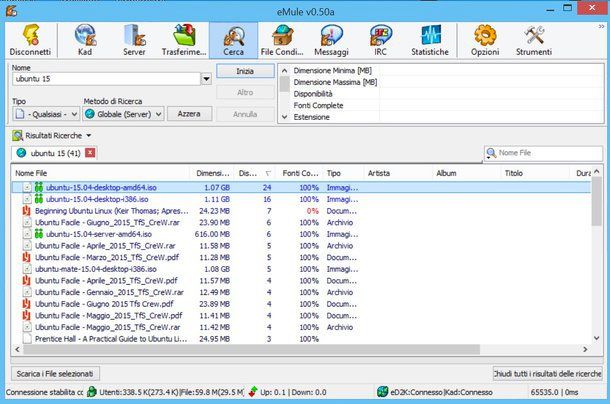Click the Altro button
Screen dimensions: 610x404
coord(245,93)
